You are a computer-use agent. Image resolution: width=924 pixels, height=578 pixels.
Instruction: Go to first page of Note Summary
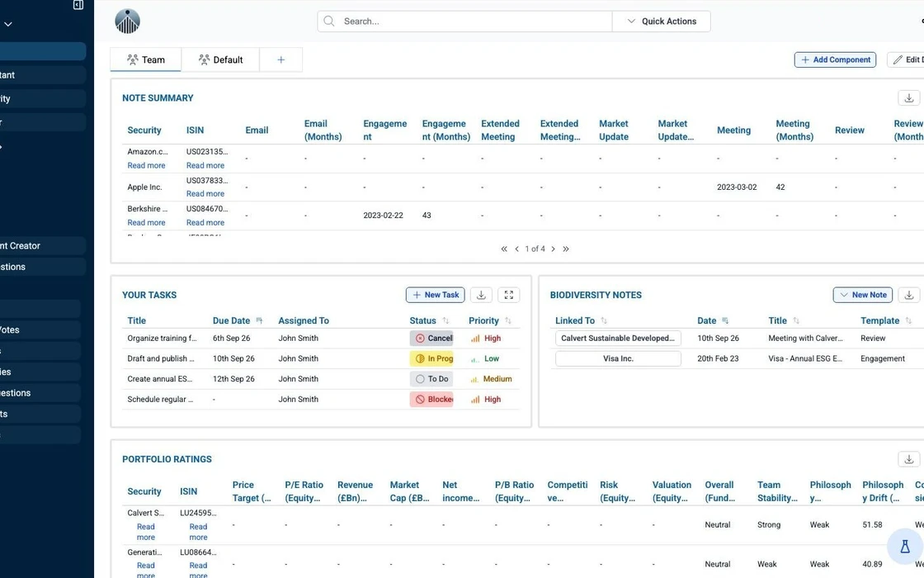coord(504,249)
